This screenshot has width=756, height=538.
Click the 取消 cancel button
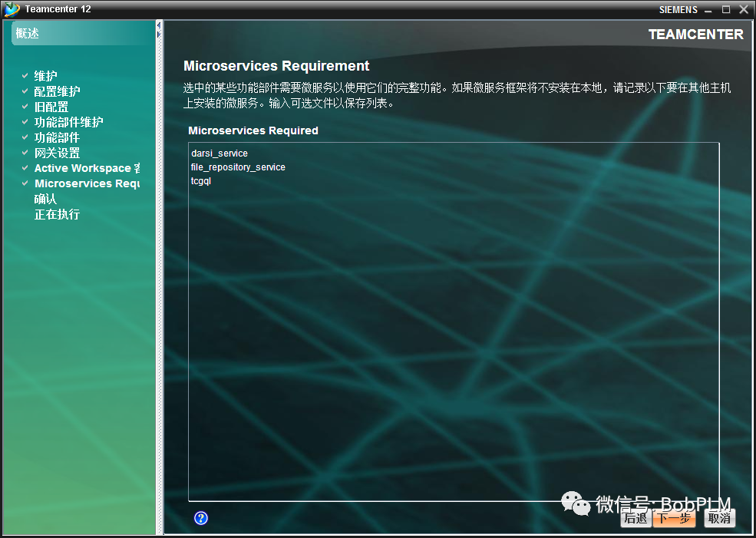[719, 518]
